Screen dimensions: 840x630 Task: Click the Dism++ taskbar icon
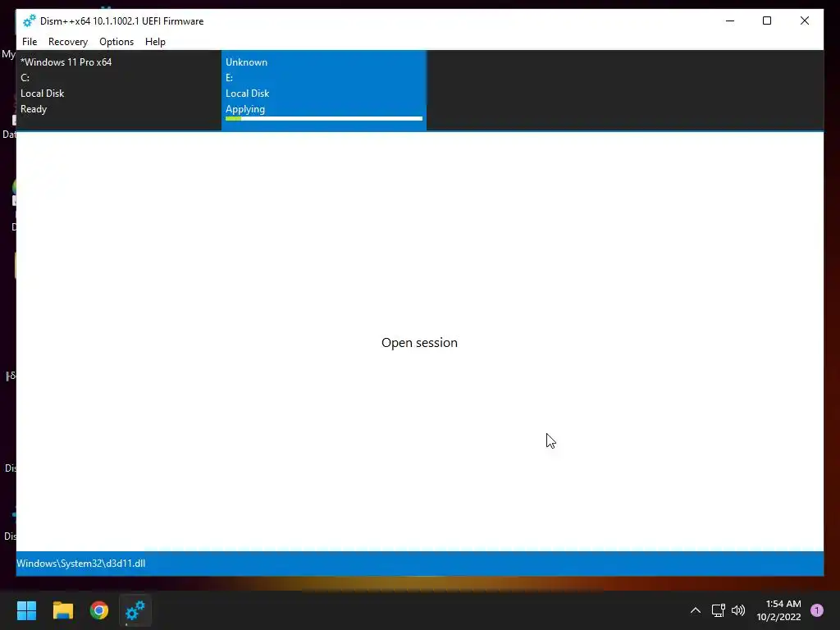click(135, 610)
